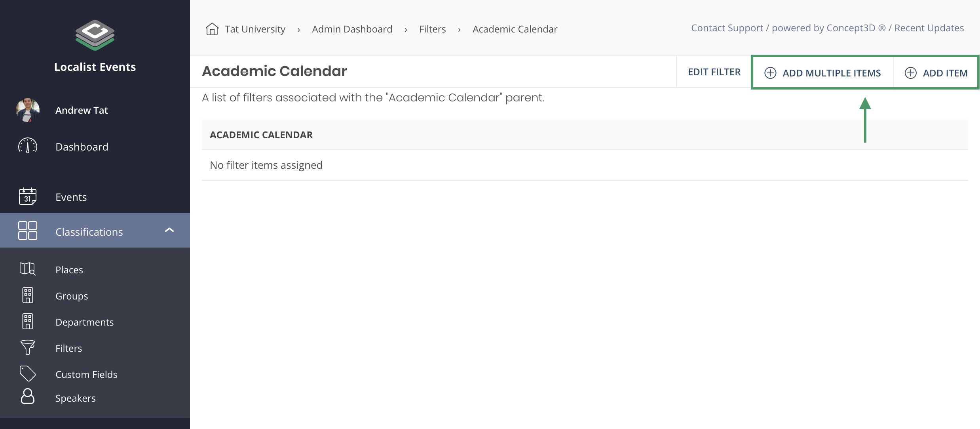Click Andrew Tat profile avatar

pyautogui.click(x=28, y=110)
